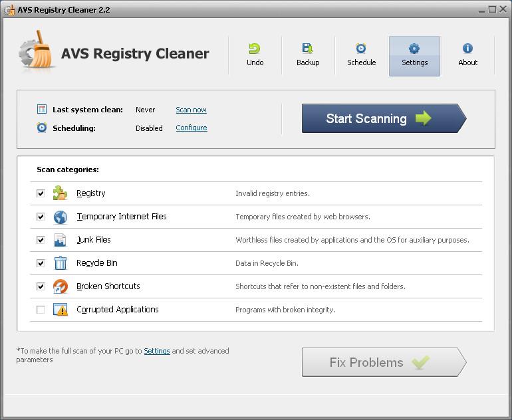The image size is (512, 420).
Task: Open the Schedule toolbar button
Action: 361,56
